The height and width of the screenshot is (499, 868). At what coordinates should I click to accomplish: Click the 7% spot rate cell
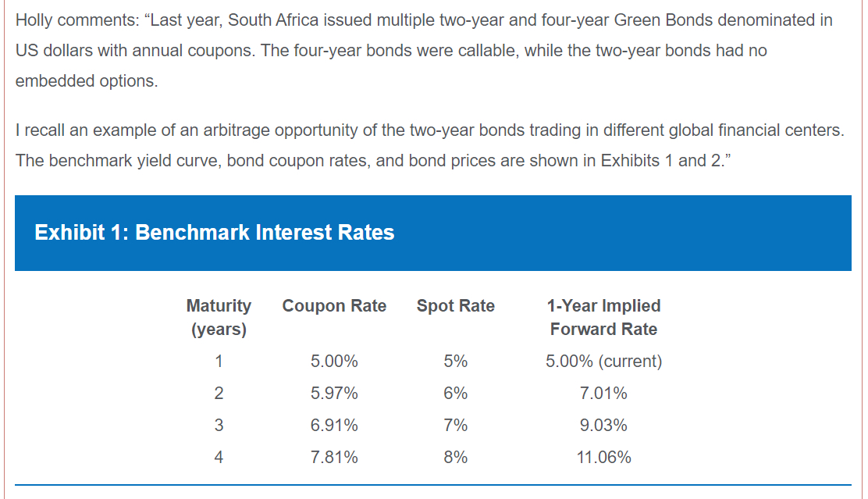coord(456,426)
